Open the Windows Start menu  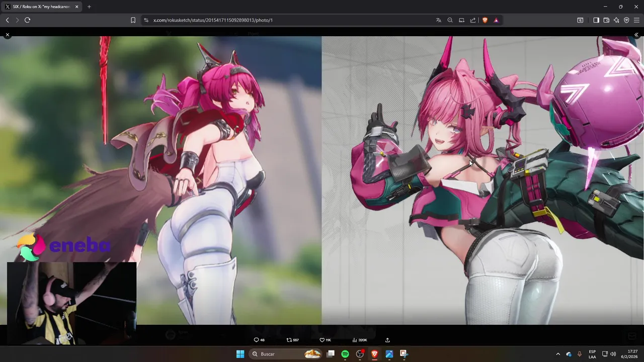coord(240,354)
